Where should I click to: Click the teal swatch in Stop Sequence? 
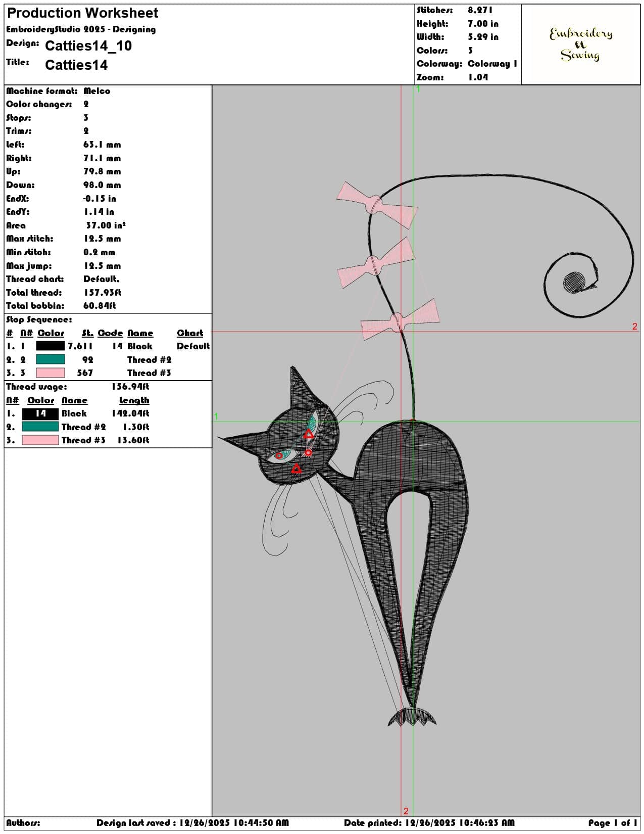[51, 359]
